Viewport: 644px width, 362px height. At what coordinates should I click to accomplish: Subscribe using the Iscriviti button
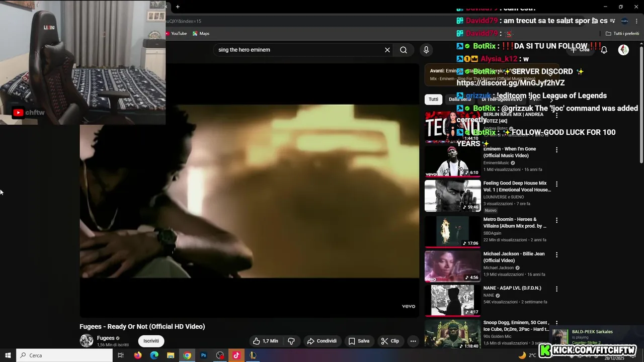coord(151,341)
